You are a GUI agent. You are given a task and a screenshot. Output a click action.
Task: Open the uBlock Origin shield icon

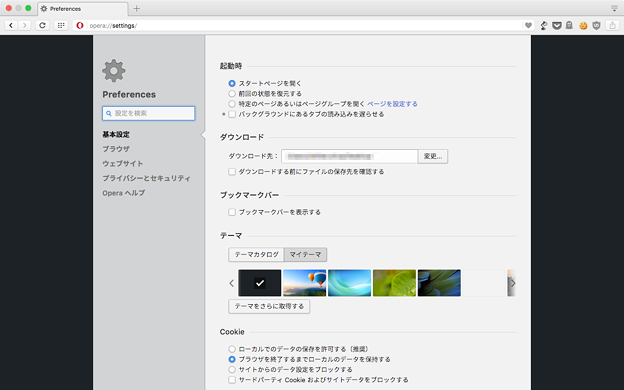[596, 25]
